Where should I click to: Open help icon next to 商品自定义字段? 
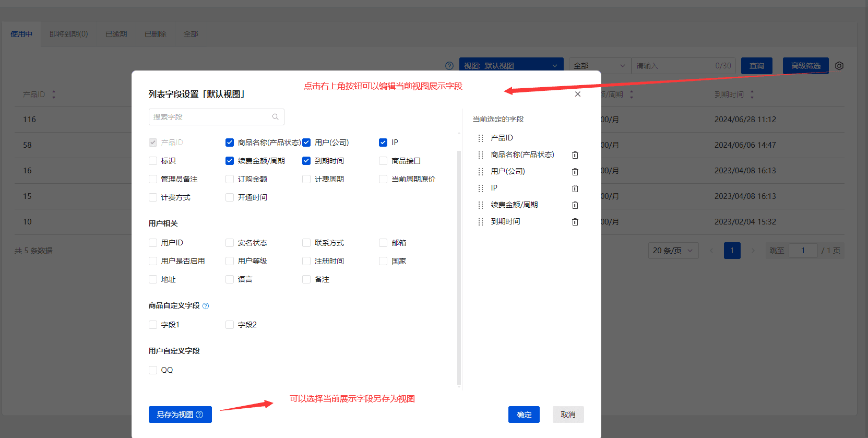coord(206,306)
